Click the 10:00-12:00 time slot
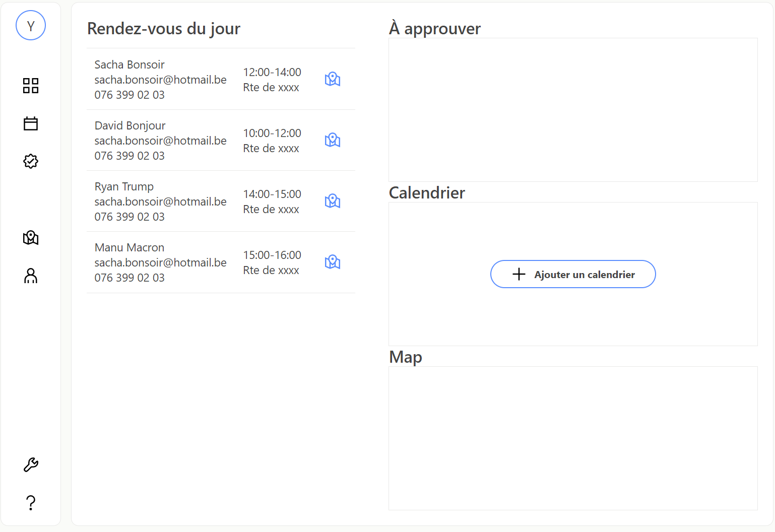The height and width of the screenshot is (532, 775). (x=272, y=133)
